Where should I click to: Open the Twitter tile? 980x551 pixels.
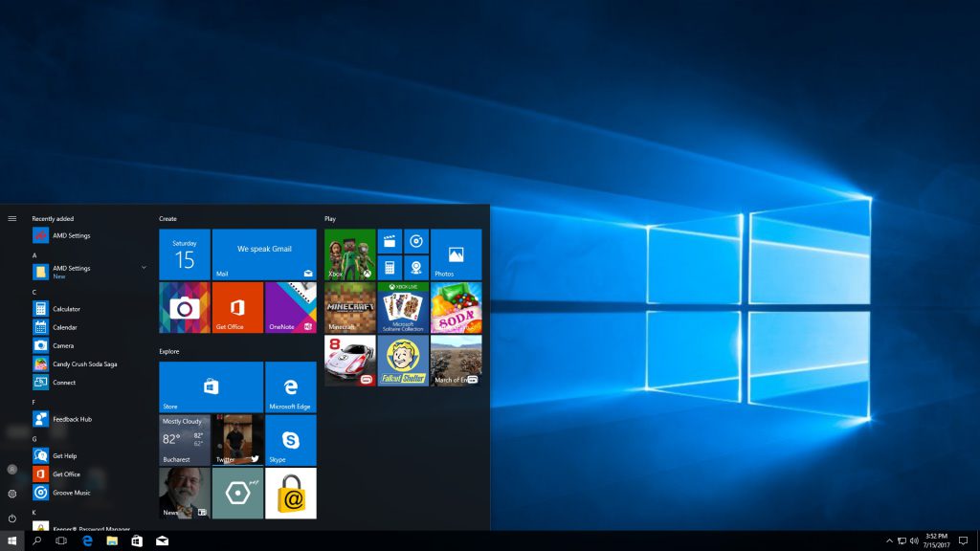coord(237,440)
